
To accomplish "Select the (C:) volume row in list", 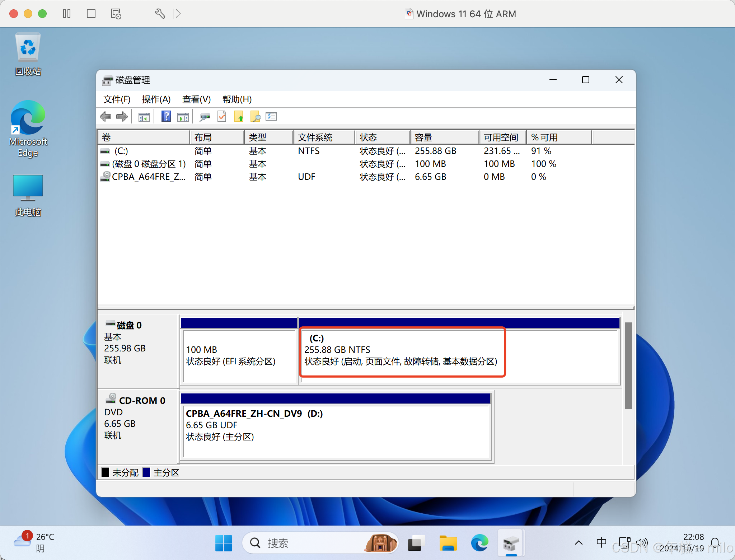I will tap(121, 151).
